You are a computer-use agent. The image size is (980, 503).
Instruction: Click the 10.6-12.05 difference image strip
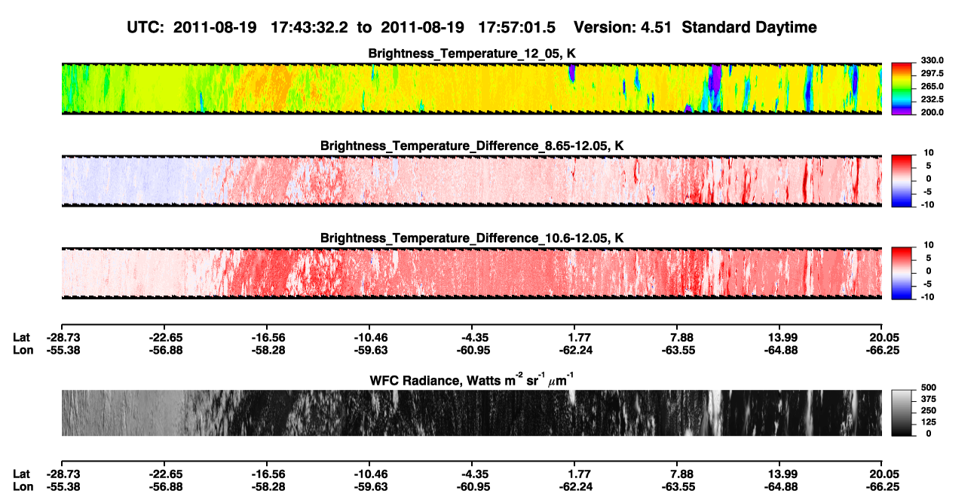tap(472, 273)
